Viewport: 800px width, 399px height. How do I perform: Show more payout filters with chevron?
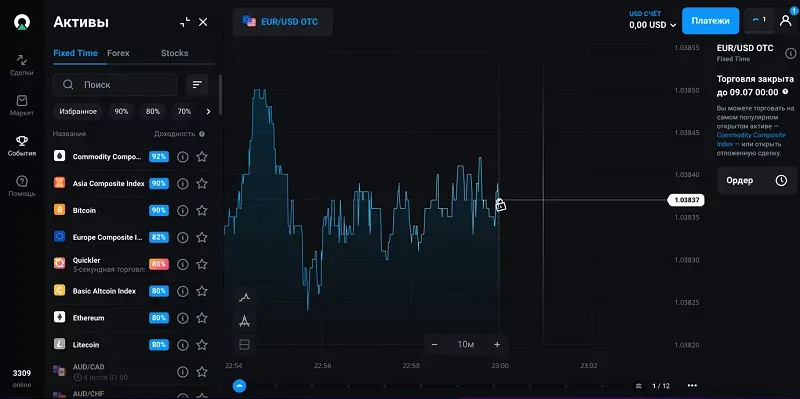click(x=208, y=111)
